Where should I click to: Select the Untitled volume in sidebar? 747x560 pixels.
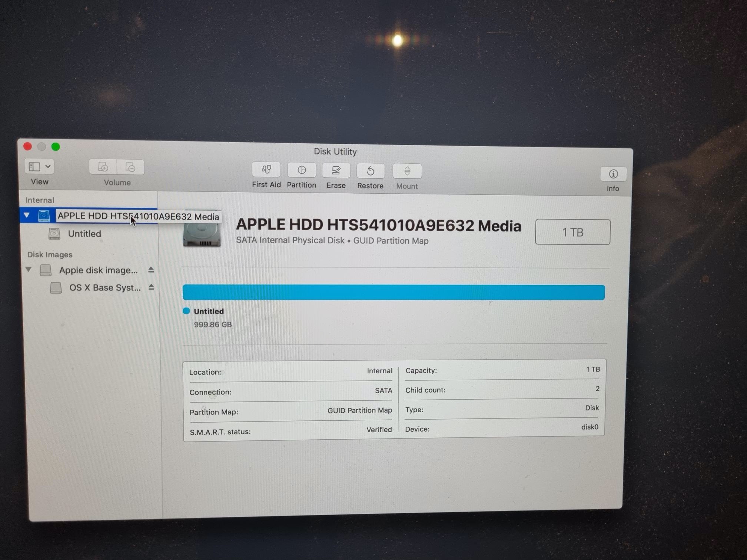coord(84,234)
